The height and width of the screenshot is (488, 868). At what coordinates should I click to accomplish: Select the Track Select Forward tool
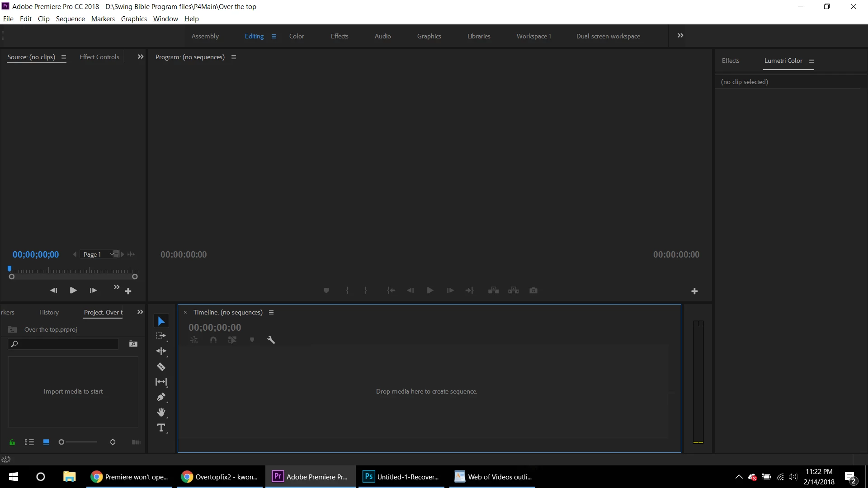tap(161, 336)
